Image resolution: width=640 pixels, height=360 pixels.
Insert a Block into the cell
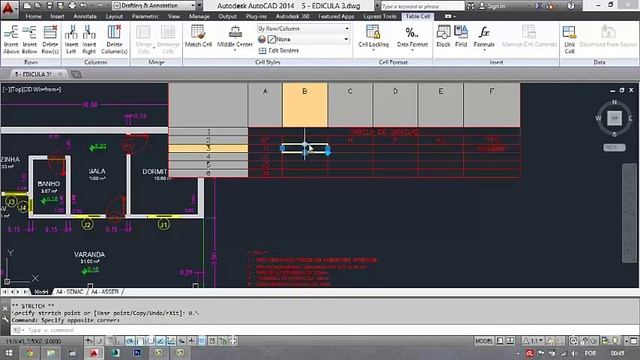443,36
